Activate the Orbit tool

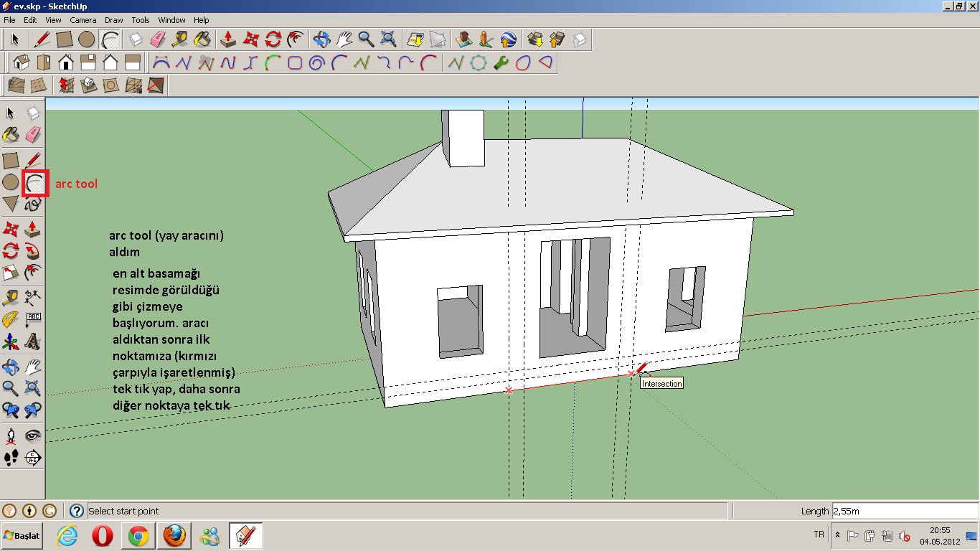tap(11, 366)
